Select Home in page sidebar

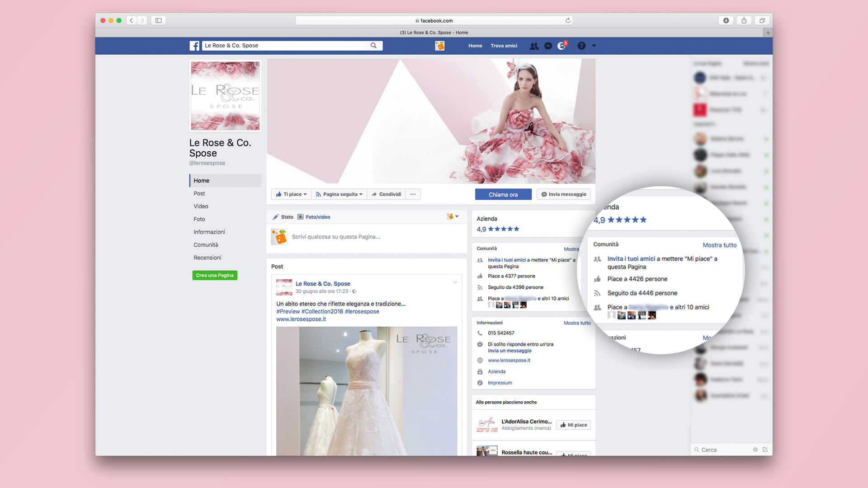[225, 180]
